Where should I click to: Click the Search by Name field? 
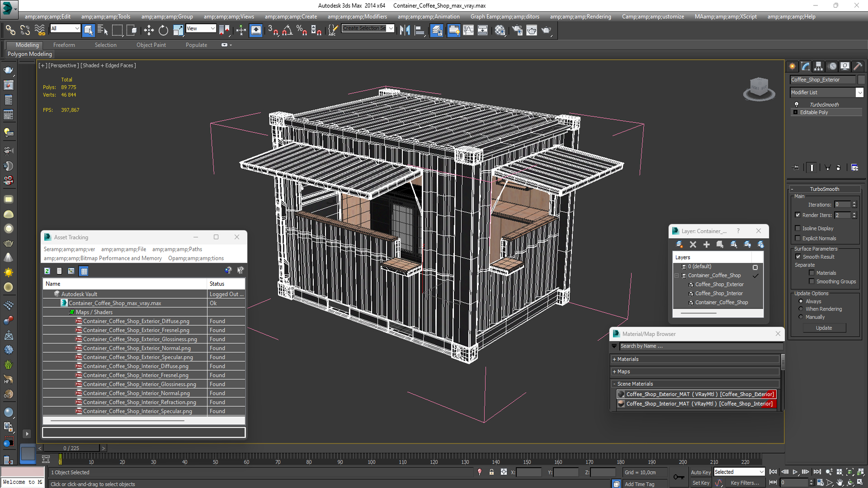(701, 346)
